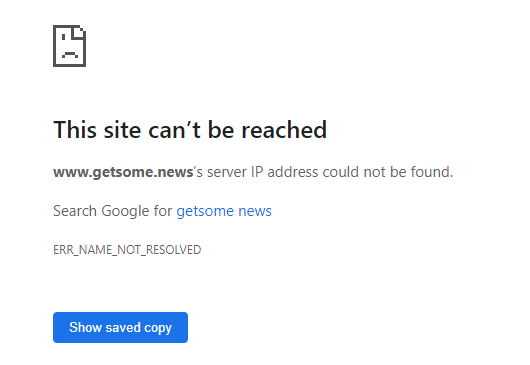This screenshot has height=365, width=530.
Task: Click the word "getsome" in the blue link
Action: [205, 212]
